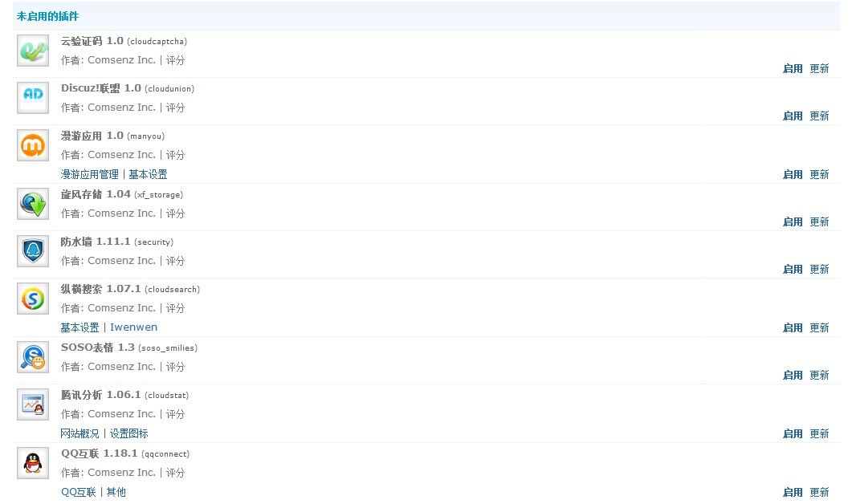Viewport: 852px width, 504px height.
Task: Enable the 漫游应用 plugin via 启用
Action: click(x=793, y=174)
